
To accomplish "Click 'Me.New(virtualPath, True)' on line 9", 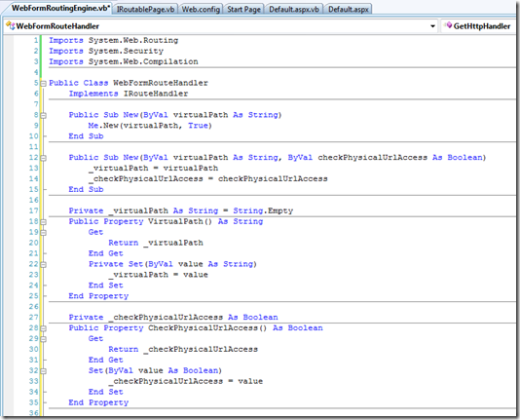I will (x=150, y=125).
